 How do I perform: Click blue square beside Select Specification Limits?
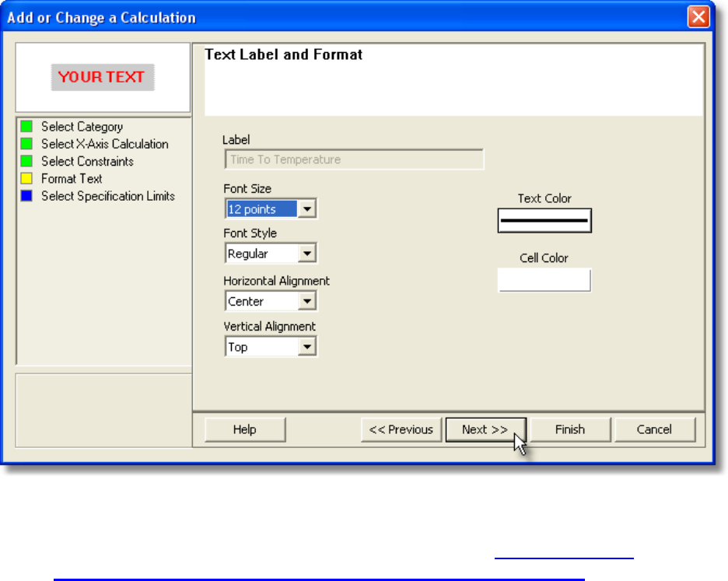(26, 196)
